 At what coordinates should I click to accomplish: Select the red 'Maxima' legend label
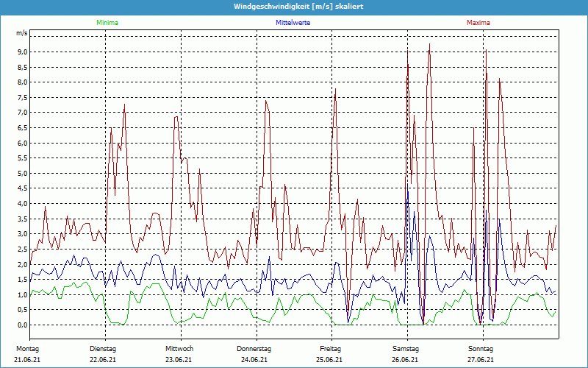478,23
